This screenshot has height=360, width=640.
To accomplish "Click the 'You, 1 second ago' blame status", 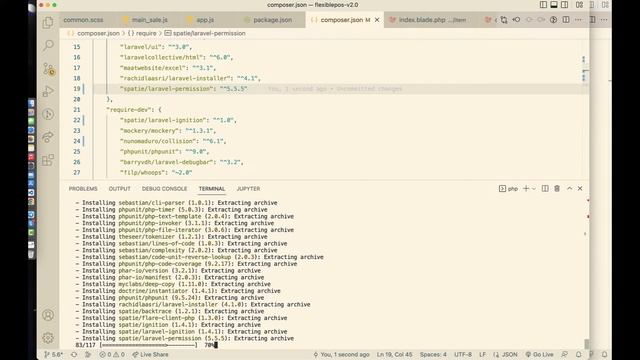I will (x=341, y=354).
